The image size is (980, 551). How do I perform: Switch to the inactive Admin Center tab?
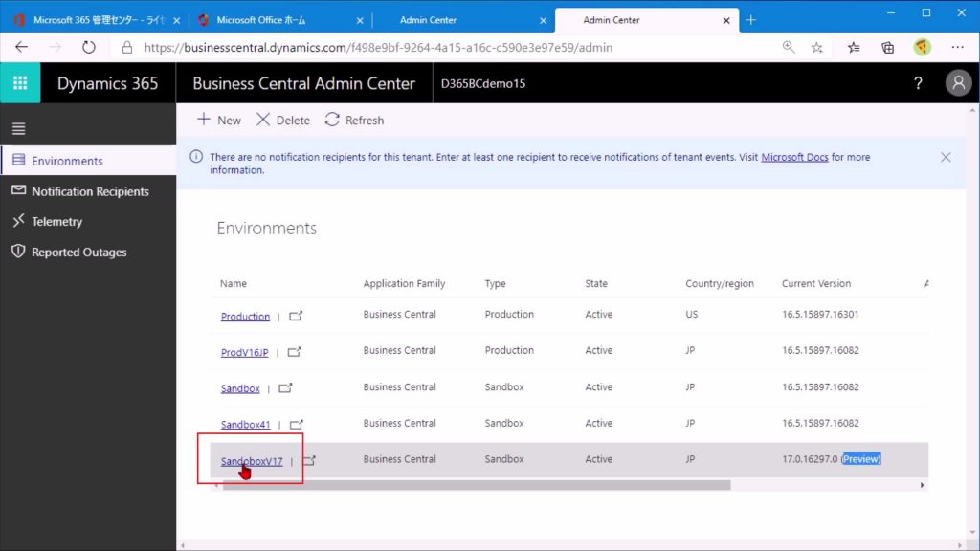coord(462,20)
